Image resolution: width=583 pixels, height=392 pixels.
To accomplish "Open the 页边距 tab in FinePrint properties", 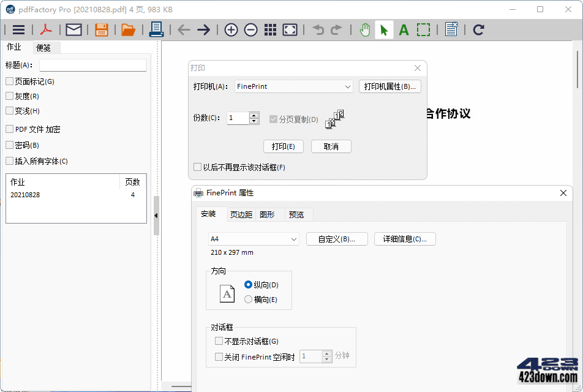I will point(242,214).
